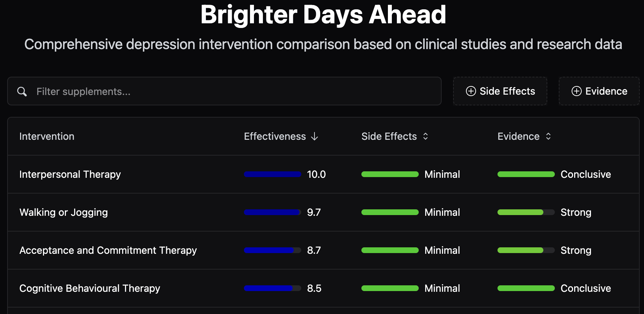Click Cognitive Behavioural Therapy side effects bar

390,288
